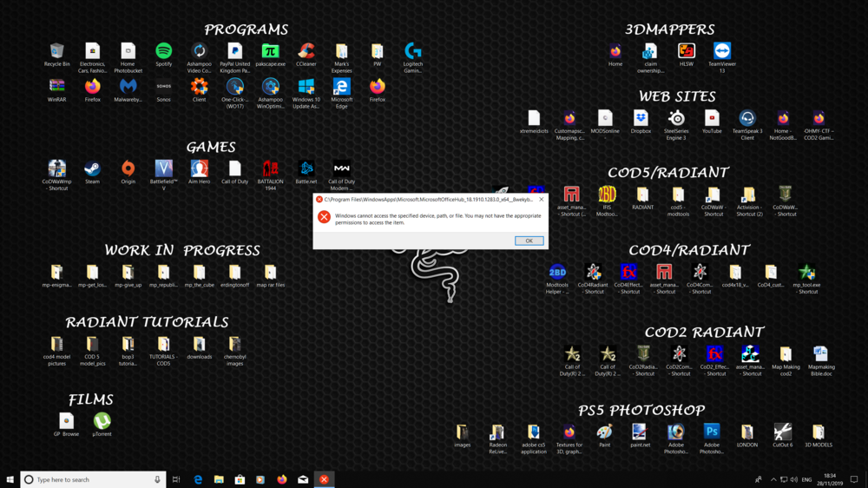The height and width of the screenshot is (488, 868).
Task: Open the volume control in system tray
Action: [794, 479]
